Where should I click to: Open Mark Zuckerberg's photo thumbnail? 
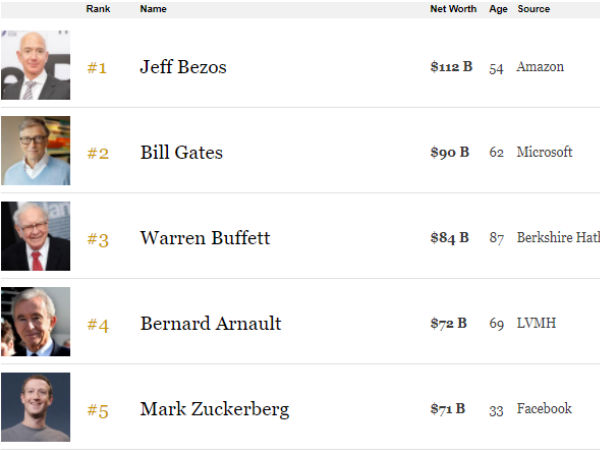(x=36, y=407)
